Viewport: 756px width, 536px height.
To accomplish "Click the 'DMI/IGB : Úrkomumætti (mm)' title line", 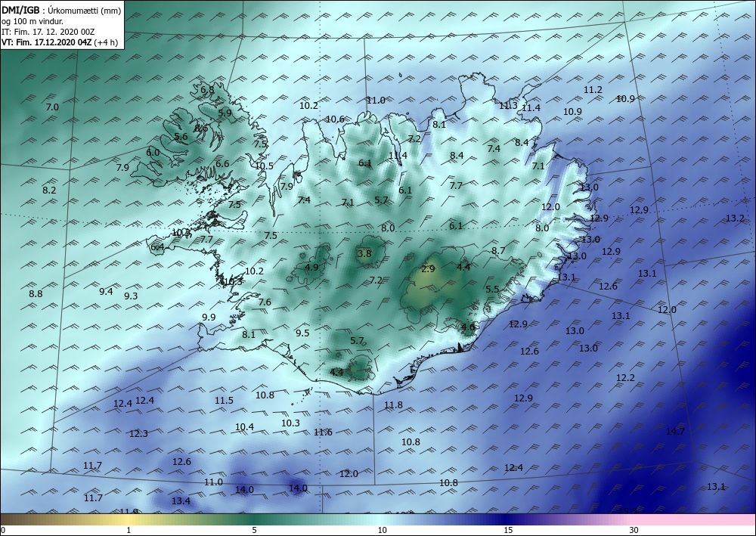I will (x=61, y=11).
